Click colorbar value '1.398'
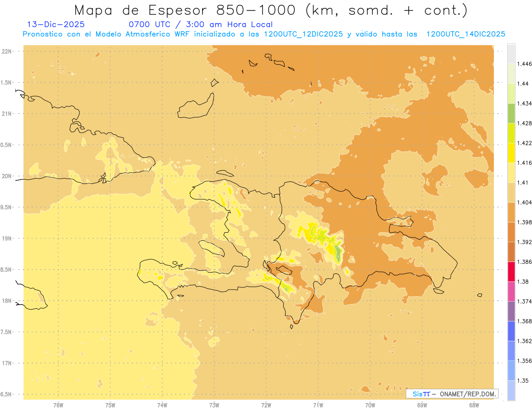The width and height of the screenshot is (532, 411). (524, 222)
